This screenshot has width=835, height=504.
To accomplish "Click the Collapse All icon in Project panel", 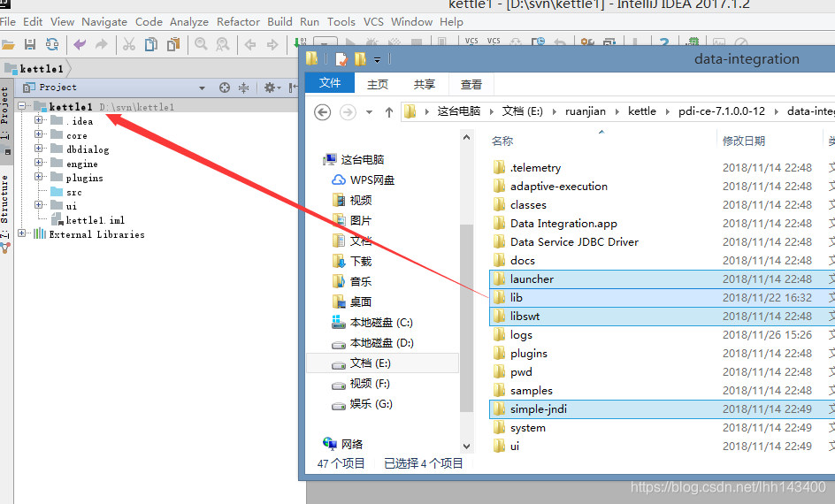I will point(243,88).
